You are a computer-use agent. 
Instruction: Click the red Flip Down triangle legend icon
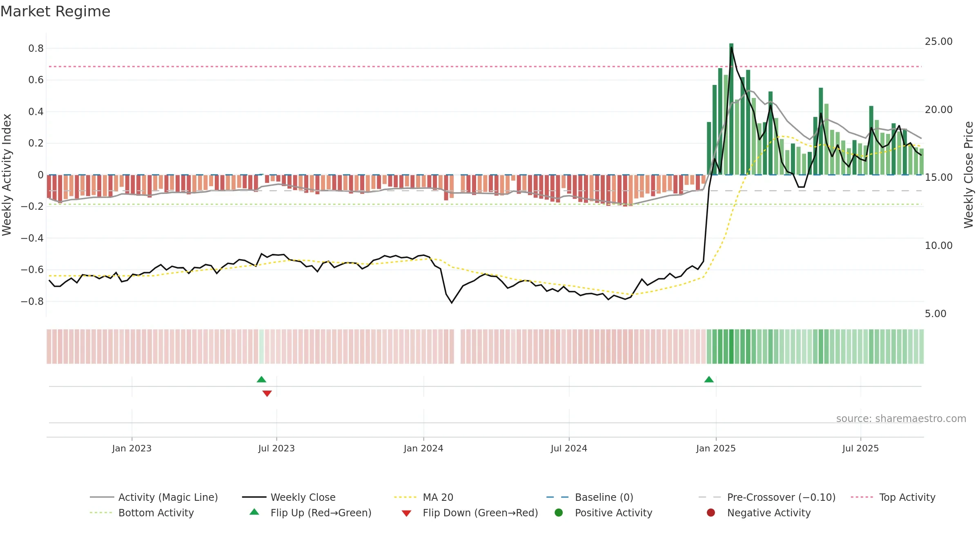tap(406, 513)
